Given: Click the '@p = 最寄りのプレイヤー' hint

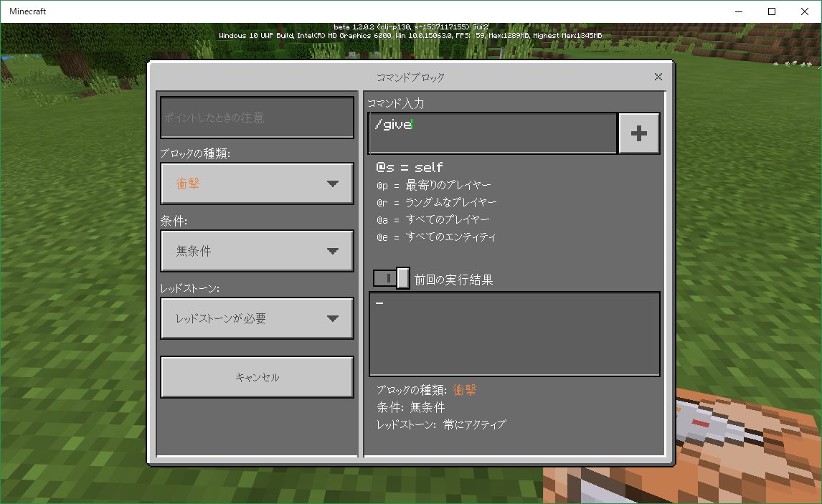Looking at the screenshot, I should coord(433,185).
